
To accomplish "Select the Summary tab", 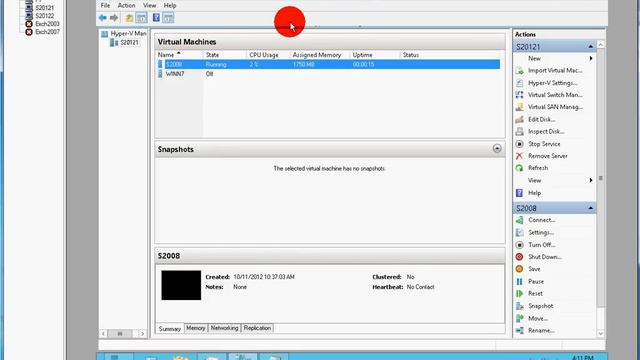I will [169, 329].
